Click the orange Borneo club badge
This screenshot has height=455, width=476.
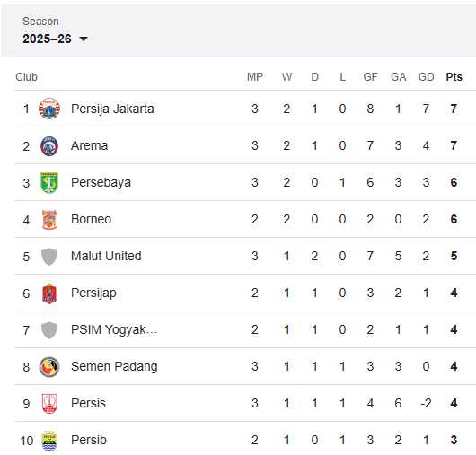(x=49, y=219)
